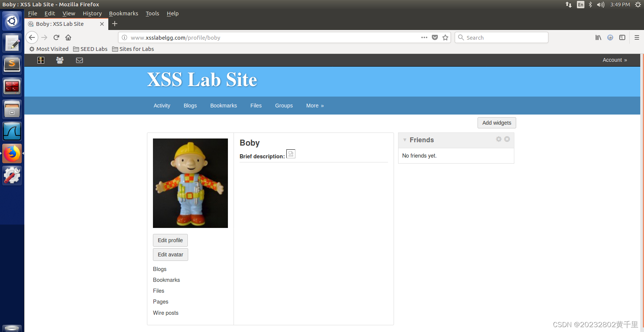
Task: Open Files in the navigation bar
Action: 256,106
